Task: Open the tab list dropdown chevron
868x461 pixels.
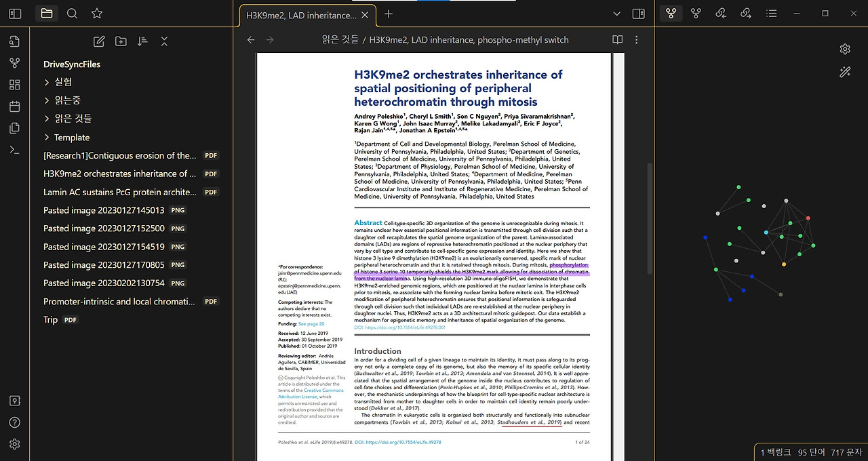Action: [616, 14]
